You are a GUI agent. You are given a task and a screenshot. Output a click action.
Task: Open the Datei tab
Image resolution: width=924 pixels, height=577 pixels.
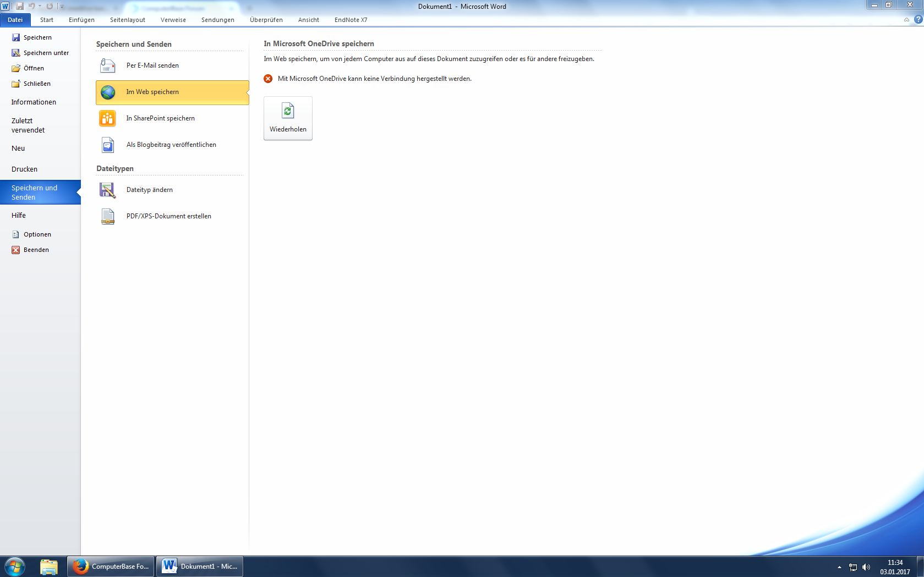click(15, 20)
